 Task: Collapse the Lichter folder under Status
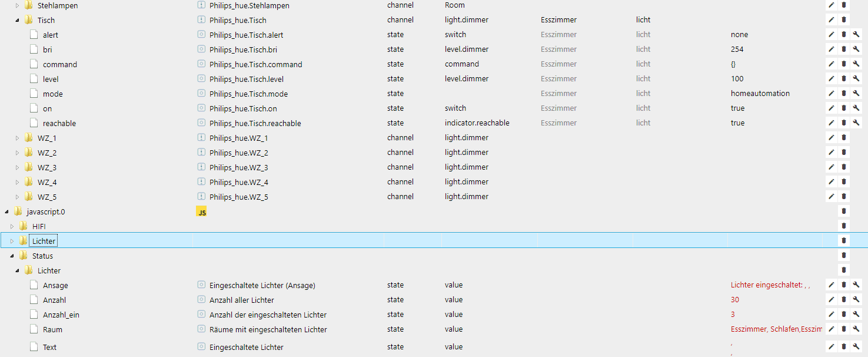click(17, 270)
